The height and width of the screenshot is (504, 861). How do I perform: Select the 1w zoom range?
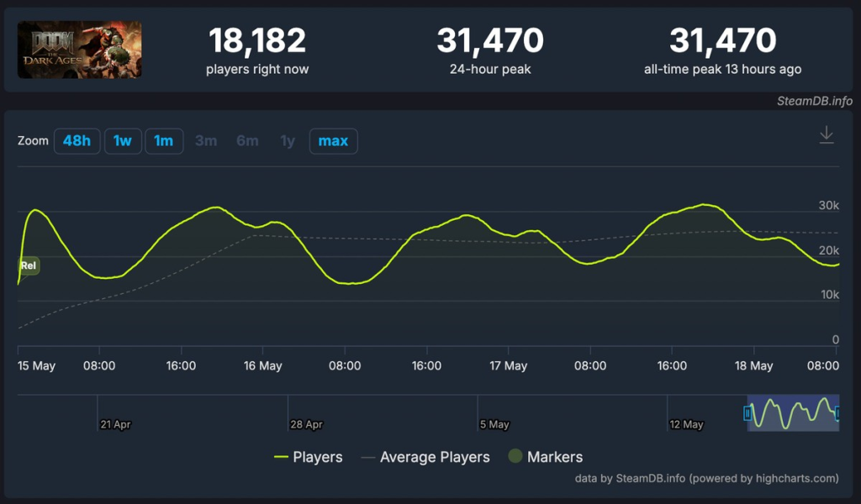(x=123, y=141)
